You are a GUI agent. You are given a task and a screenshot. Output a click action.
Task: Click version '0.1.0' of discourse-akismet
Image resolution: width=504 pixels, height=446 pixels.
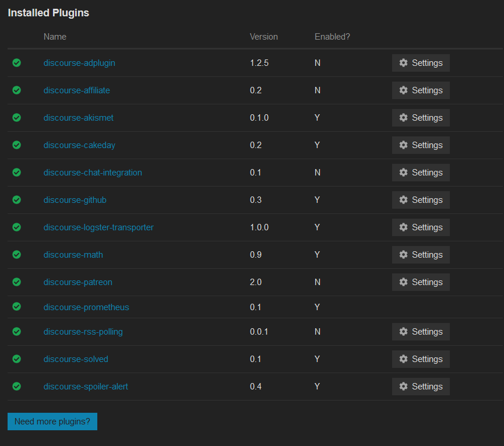pyautogui.click(x=259, y=118)
